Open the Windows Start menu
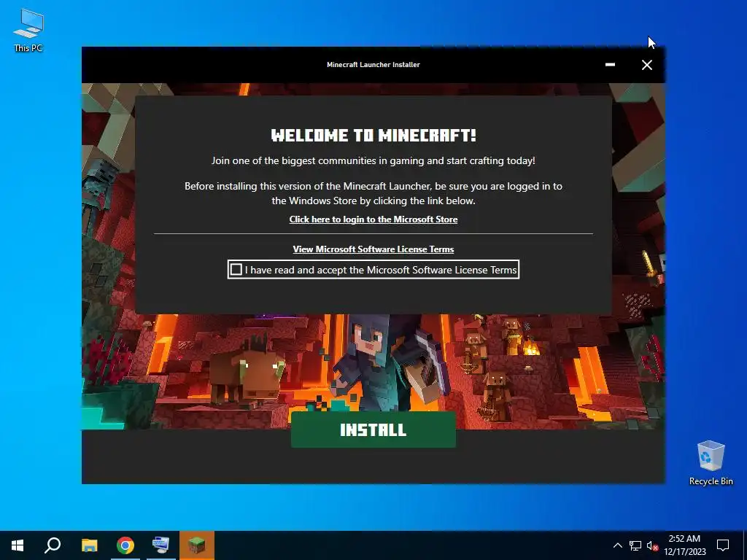The width and height of the screenshot is (747, 560). 18,545
